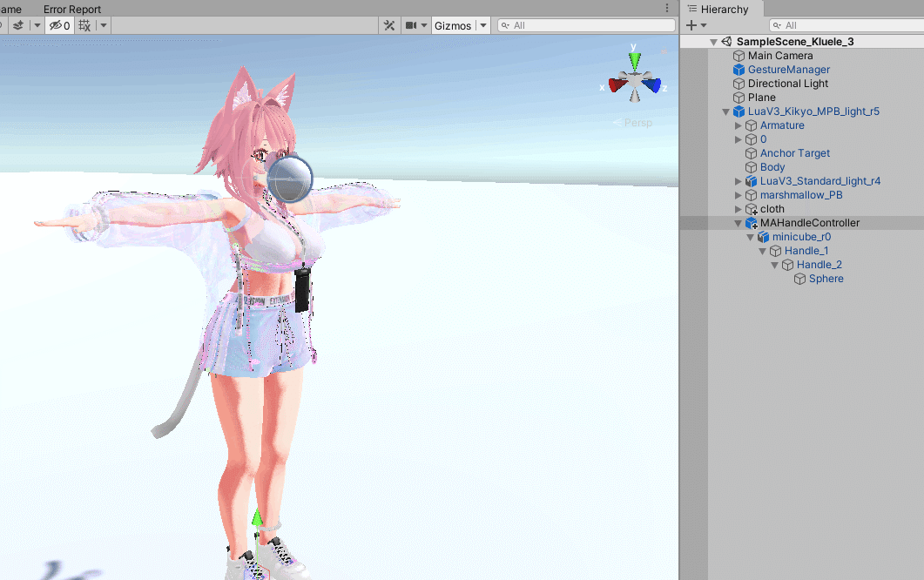924x580 pixels.
Task: Open the Gizmos dropdown arrow
Action: [482, 25]
